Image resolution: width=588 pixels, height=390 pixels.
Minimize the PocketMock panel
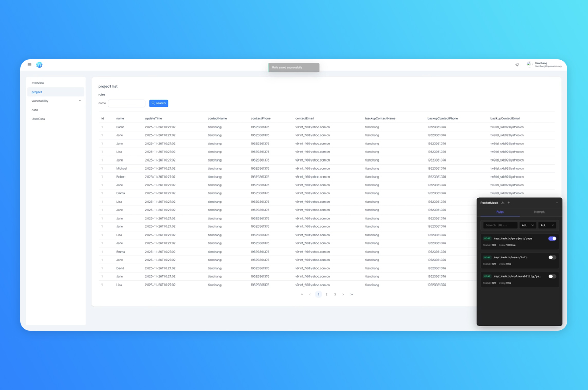557,203
